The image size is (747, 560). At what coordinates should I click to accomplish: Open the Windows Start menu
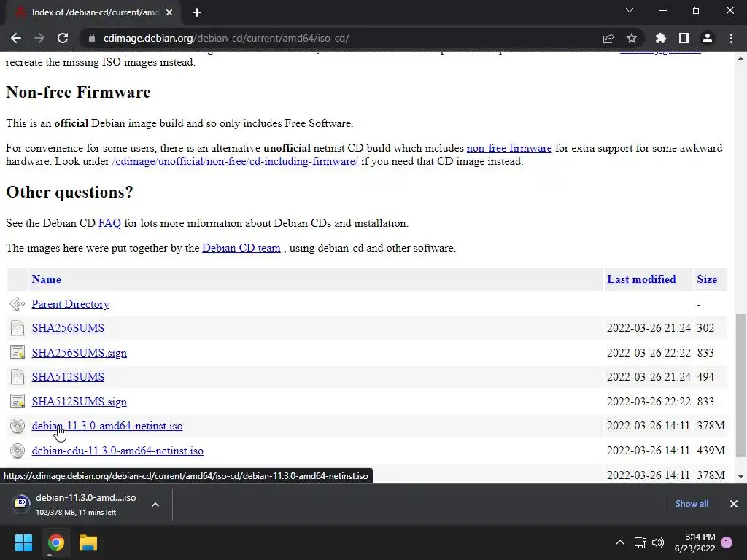tap(23, 542)
